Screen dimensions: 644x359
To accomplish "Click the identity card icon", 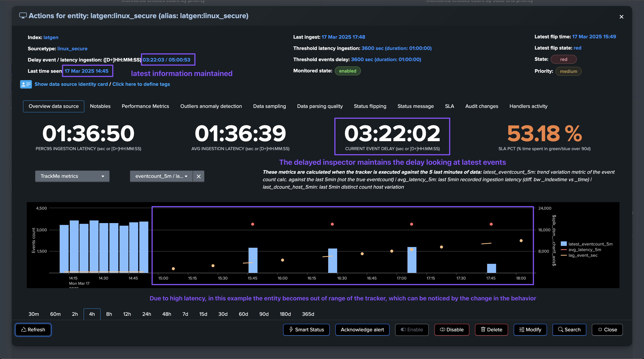I will click(x=26, y=84).
